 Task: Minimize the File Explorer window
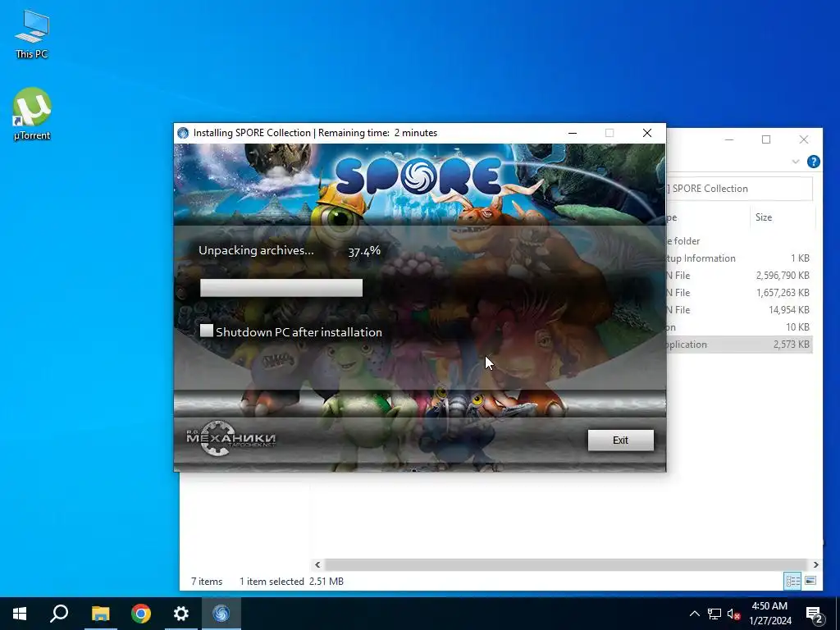(729, 139)
